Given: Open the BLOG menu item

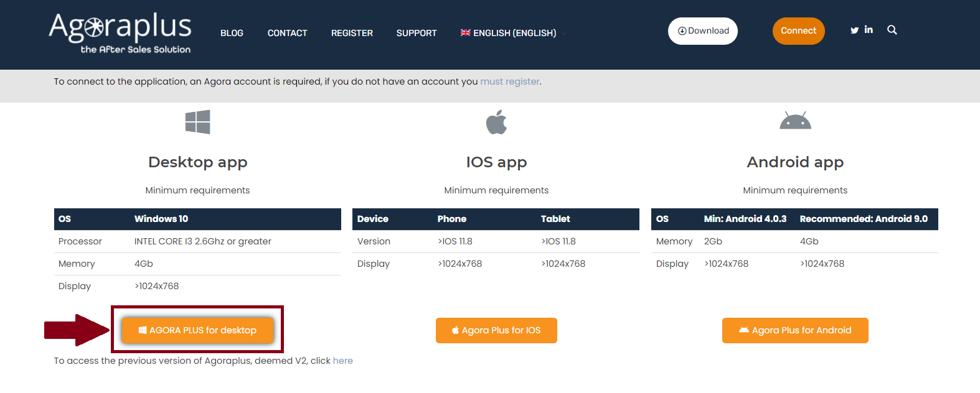Looking at the screenshot, I should tap(232, 33).
